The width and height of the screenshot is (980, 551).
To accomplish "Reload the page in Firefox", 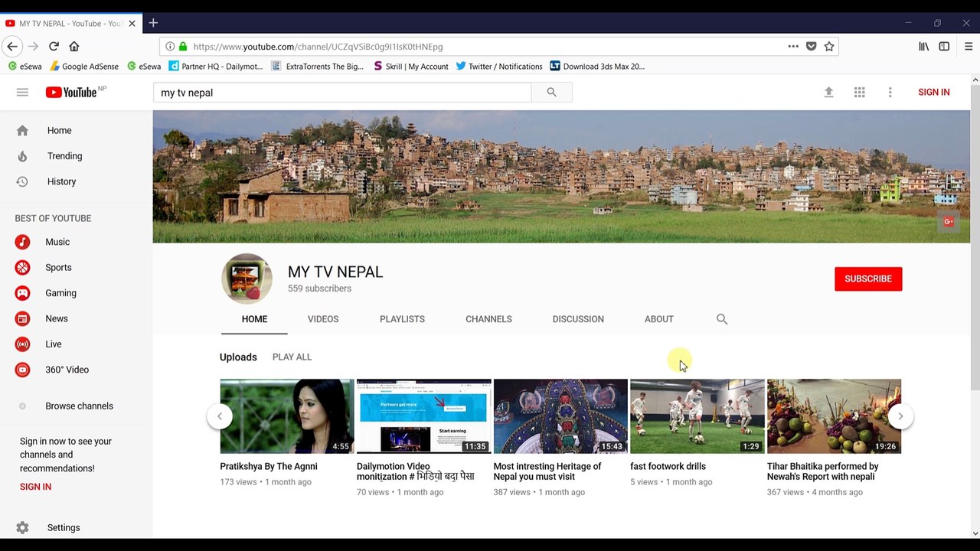I will pos(54,47).
